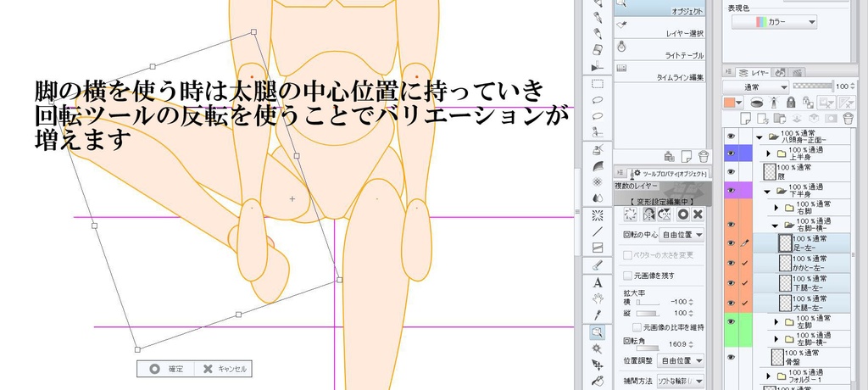
Task: Click the 回転角 value stepper arrows
Action: point(690,344)
